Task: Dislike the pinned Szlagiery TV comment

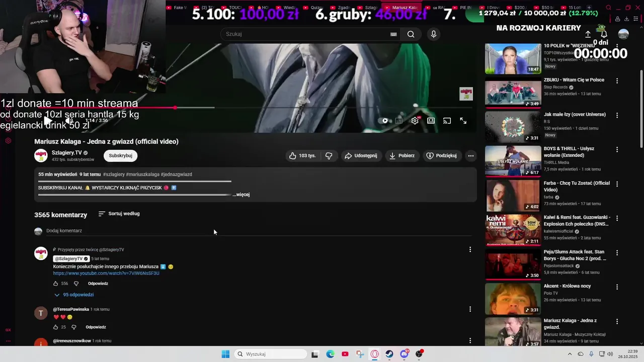Action: tap(76, 284)
